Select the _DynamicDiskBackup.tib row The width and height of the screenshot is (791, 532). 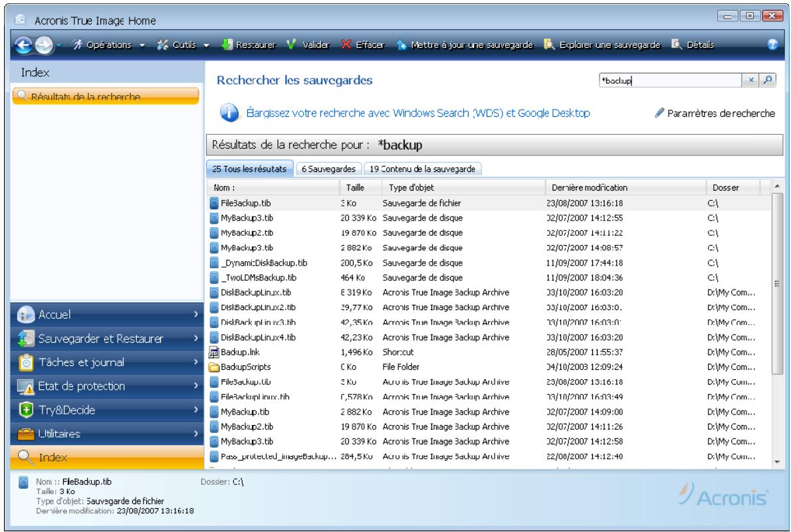(489, 263)
